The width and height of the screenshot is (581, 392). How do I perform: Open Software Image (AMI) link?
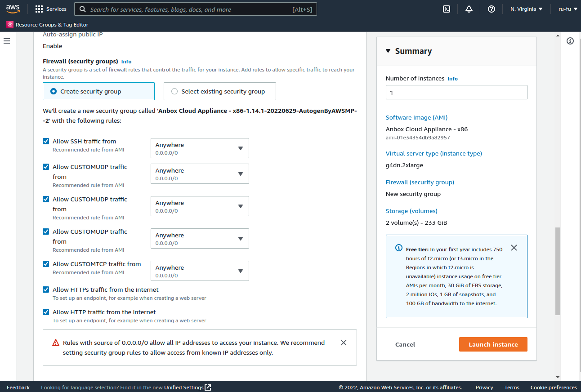(416, 117)
